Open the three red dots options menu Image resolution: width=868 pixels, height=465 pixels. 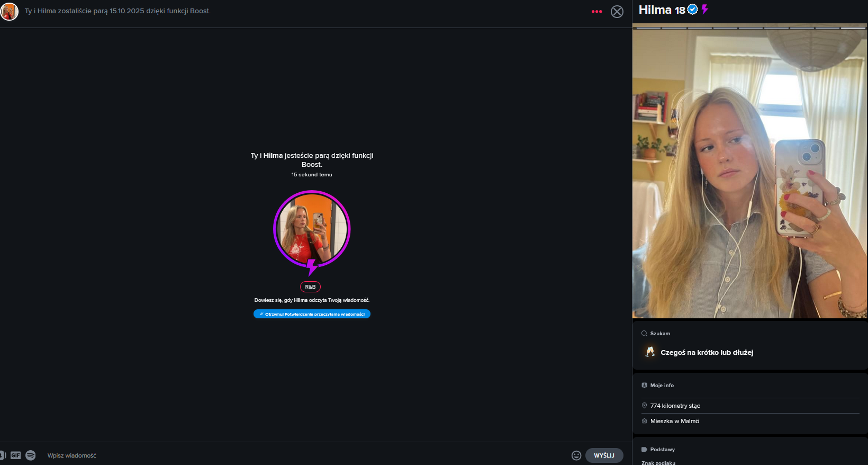pos(596,12)
